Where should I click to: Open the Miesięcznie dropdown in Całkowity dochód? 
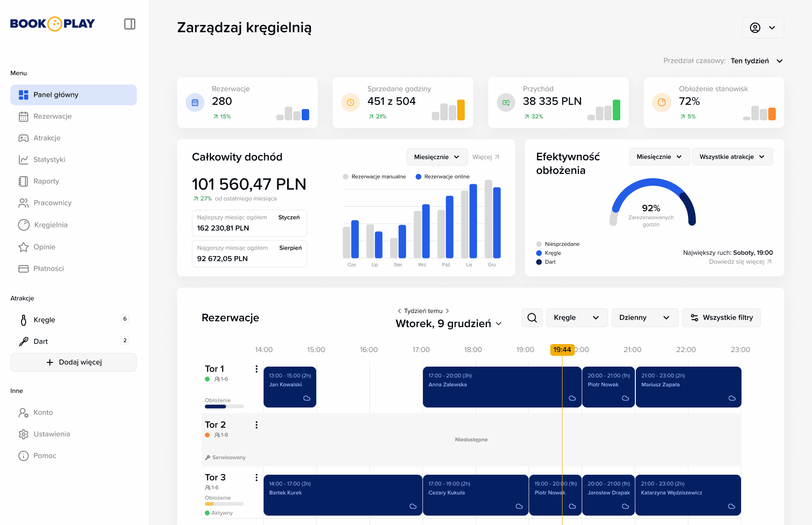[437, 157]
